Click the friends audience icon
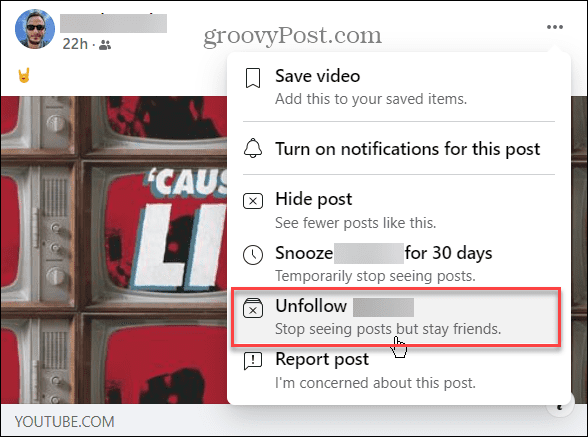Viewport: 588px width, 437px height. pyautogui.click(x=105, y=45)
